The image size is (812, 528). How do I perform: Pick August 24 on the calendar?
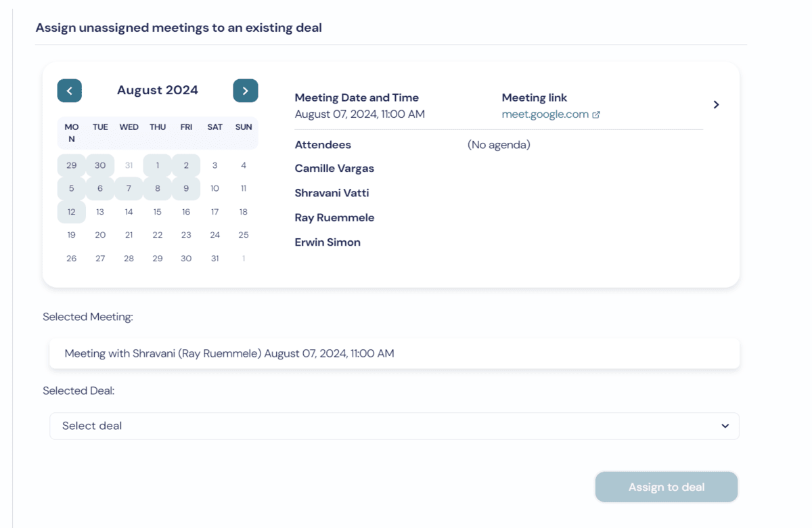[215, 235]
